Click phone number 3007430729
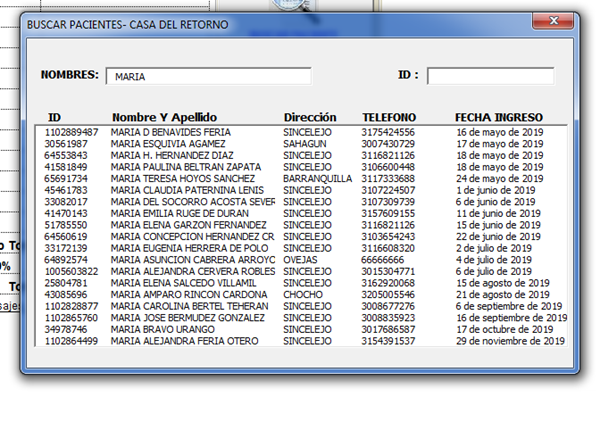Viewport: 600px width, 431px height. (x=388, y=144)
